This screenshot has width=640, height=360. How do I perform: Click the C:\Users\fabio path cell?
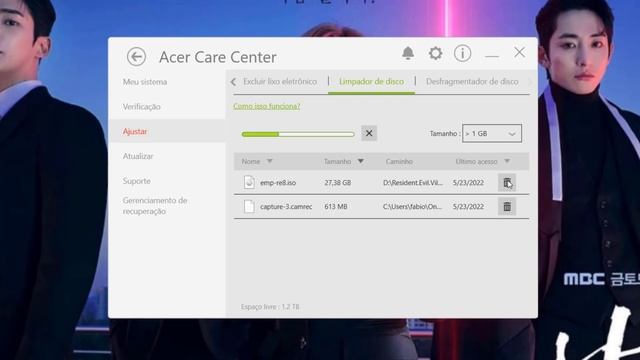pos(412,207)
